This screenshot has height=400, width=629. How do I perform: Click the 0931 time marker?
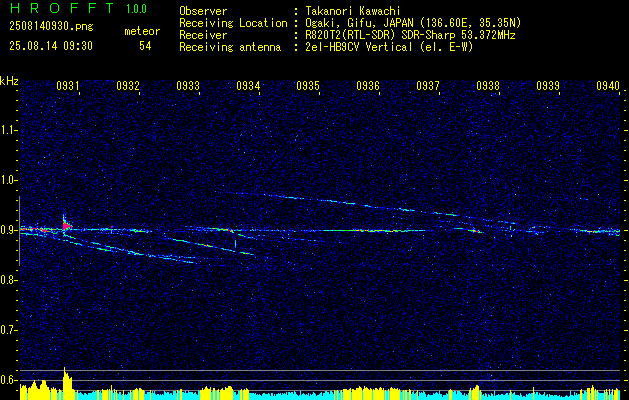click(68, 85)
